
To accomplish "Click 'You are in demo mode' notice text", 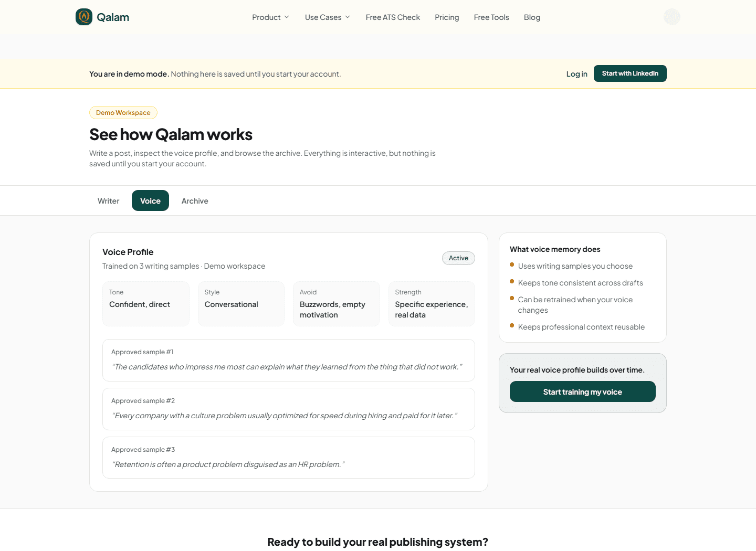I will [129, 74].
